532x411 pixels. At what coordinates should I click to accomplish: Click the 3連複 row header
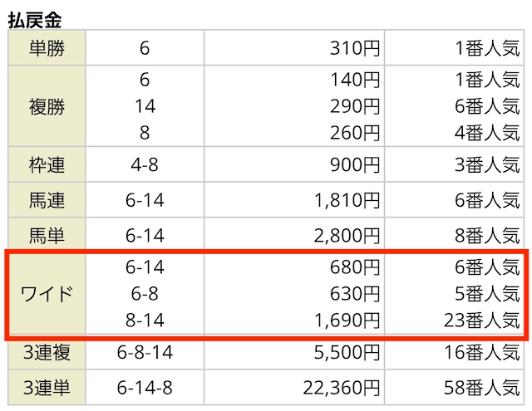[47, 352]
